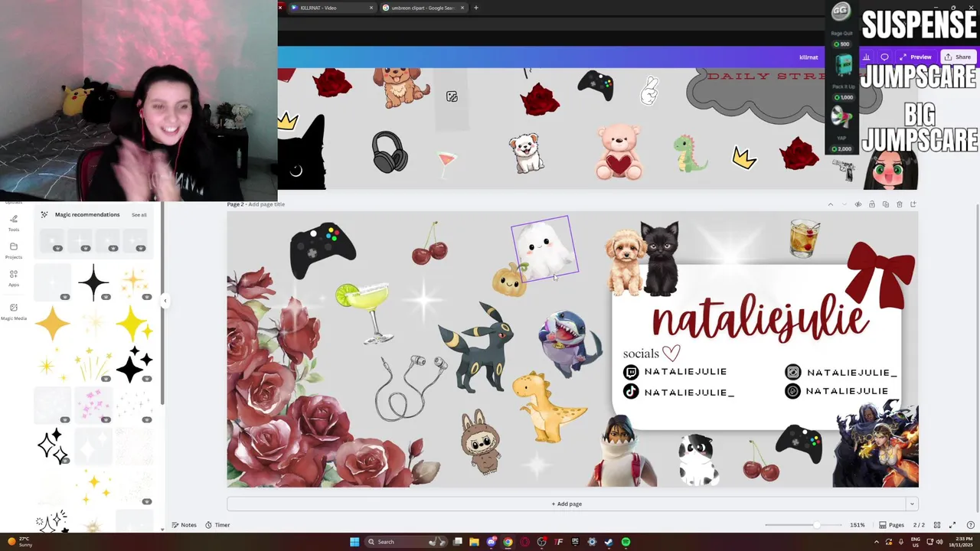
Task: Open File Explorer from taskbar
Action: (x=474, y=542)
